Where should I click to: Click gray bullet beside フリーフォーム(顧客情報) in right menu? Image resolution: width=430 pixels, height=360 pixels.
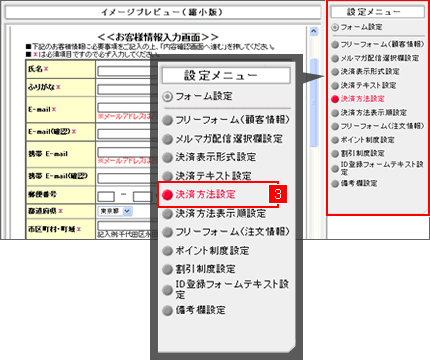[335, 45]
